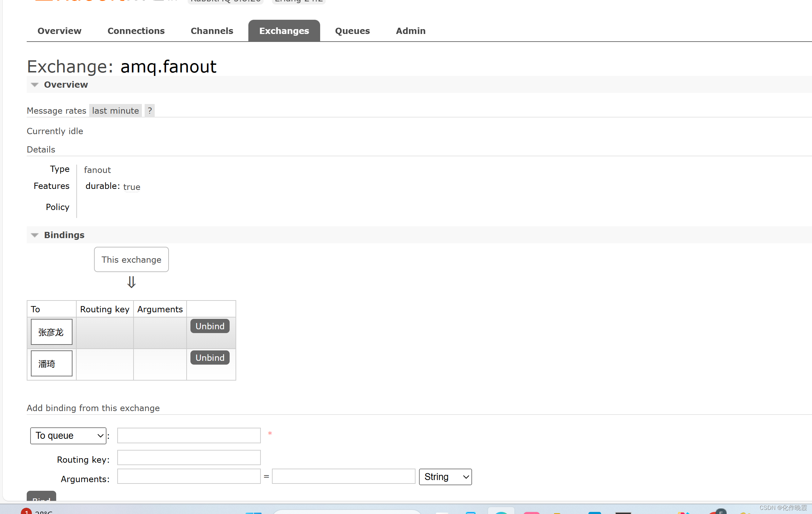Click the ? help icon beside Message rates

pos(149,111)
